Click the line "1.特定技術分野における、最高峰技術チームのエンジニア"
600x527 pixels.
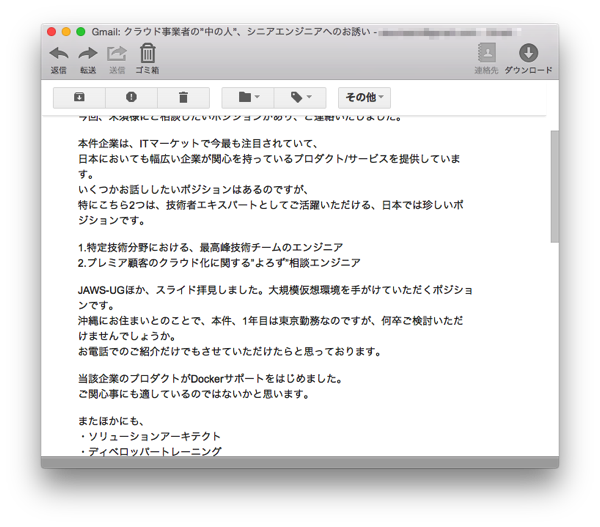pyautogui.click(x=210, y=248)
